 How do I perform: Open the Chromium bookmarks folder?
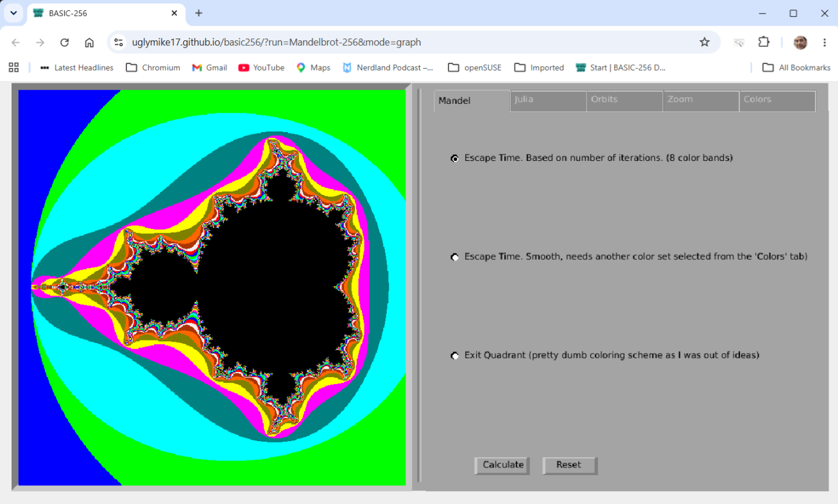(153, 67)
